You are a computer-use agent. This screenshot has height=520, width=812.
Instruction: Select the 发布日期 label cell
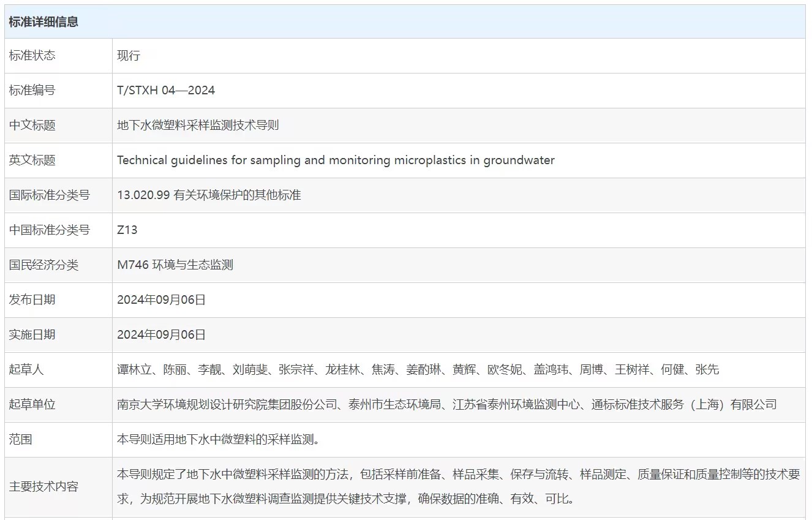pyautogui.click(x=58, y=300)
